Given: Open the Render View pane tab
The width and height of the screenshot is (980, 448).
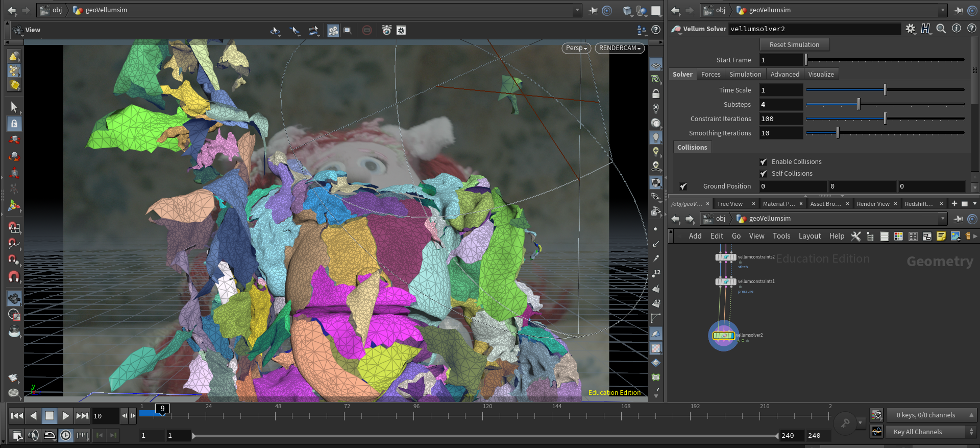Looking at the screenshot, I should pos(873,204).
